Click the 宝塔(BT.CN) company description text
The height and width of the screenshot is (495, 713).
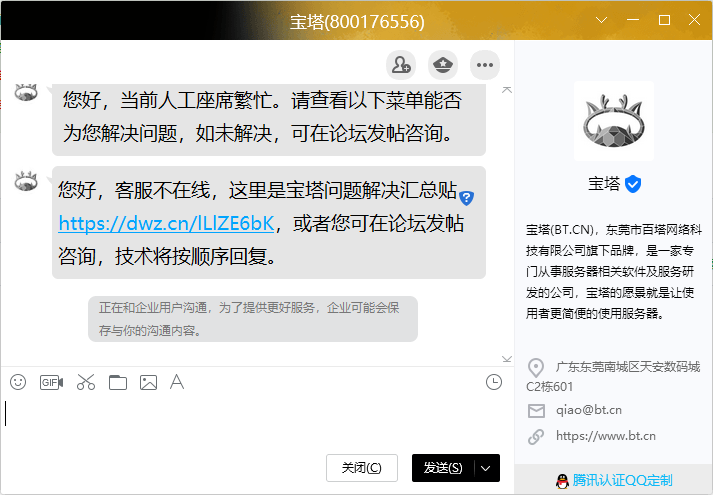(x=613, y=272)
